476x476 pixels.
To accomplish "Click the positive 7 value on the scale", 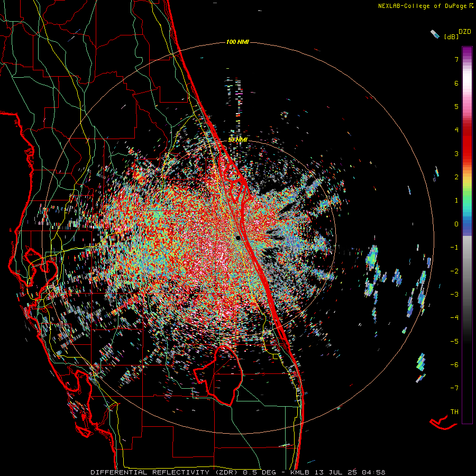I will pos(456,59).
